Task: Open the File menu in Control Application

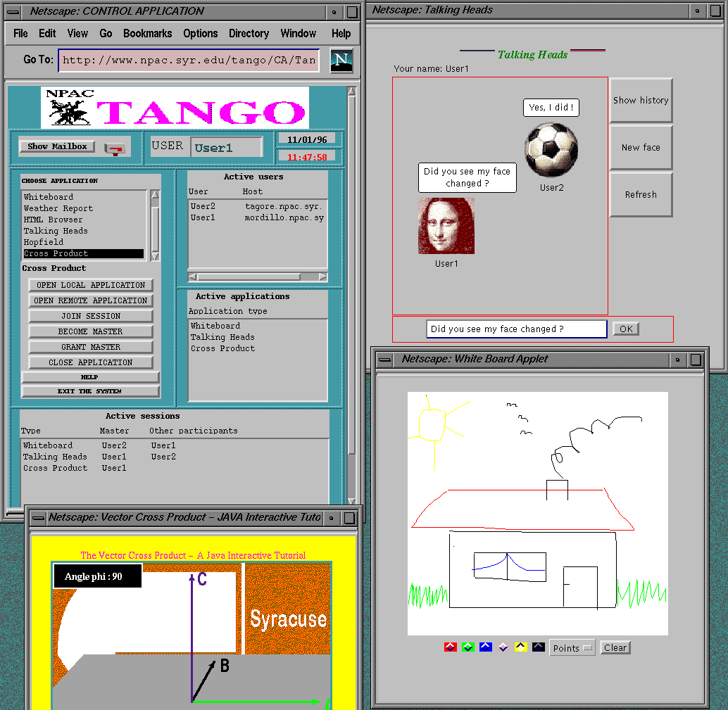Action: coord(20,33)
